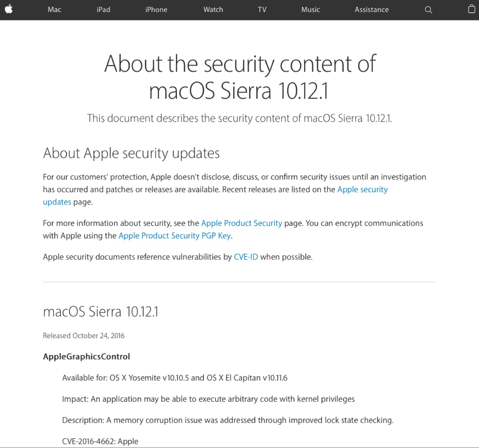479x448 pixels.
Task: Click the Apple logo
Action: (9, 10)
